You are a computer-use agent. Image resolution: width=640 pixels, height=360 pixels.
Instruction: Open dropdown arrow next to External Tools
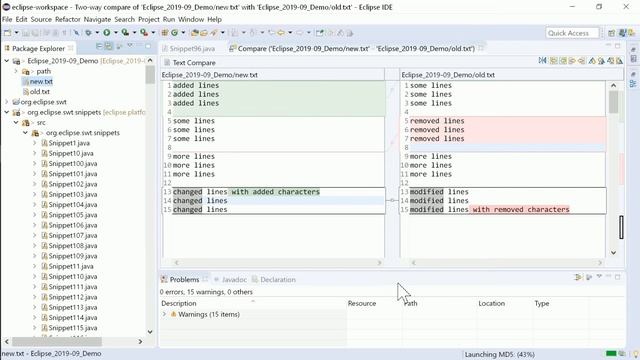(x=153, y=33)
